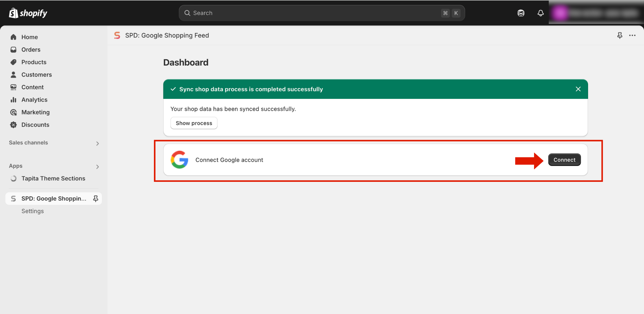
Task: Click the Connect button
Action: click(x=565, y=160)
